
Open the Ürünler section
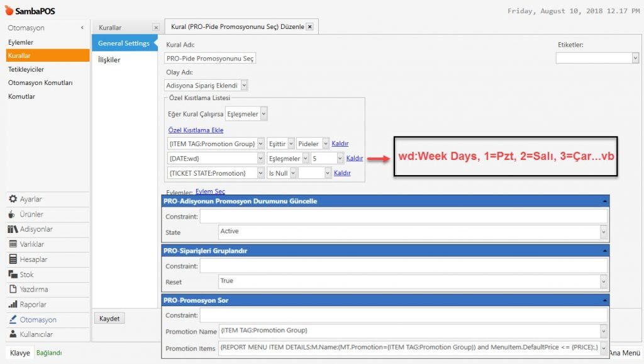(x=48, y=214)
